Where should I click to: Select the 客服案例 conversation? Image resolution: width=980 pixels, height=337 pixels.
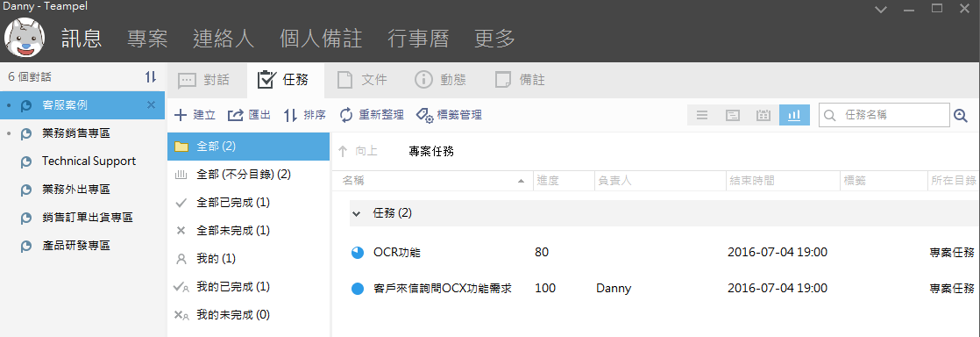pyautogui.click(x=82, y=105)
